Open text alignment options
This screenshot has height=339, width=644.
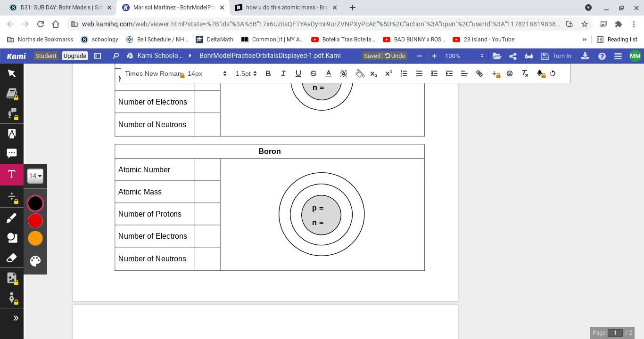(x=464, y=73)
